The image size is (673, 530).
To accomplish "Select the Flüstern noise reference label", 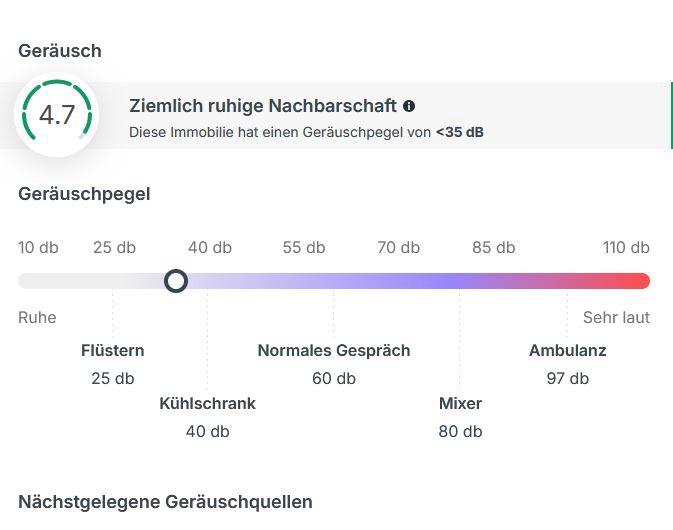I will tap(113, 351).
